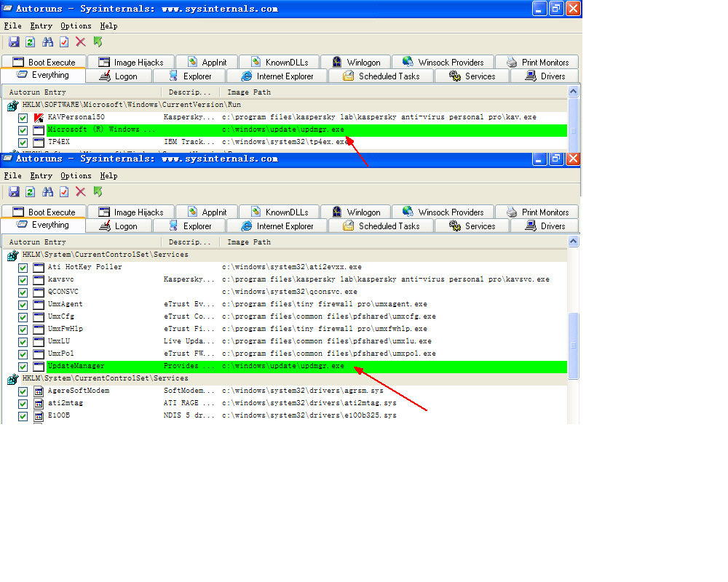Click window icon beside kavsvc entry
Screen dimensions: 728x582
39,280
